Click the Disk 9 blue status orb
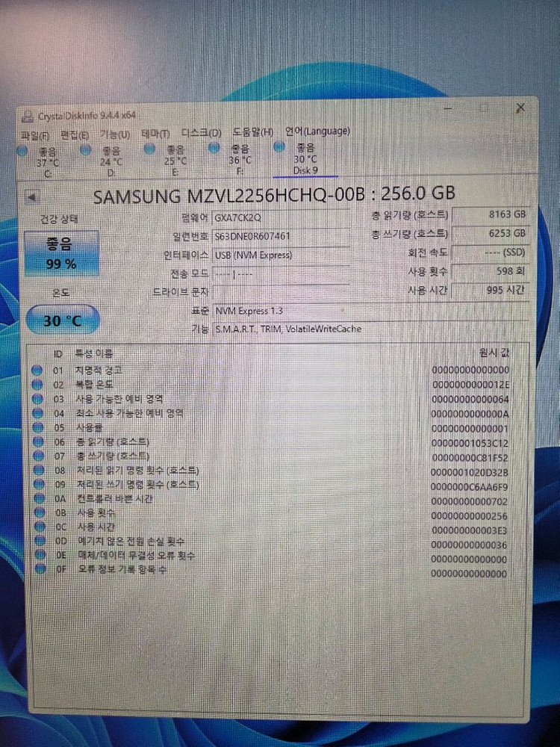This screenshot has height=747, width=560. pyautogui.click(x=279, y=146)
